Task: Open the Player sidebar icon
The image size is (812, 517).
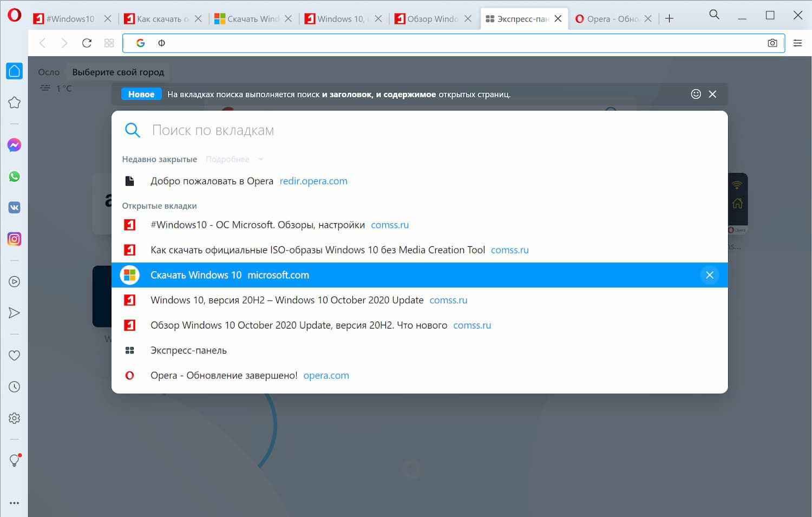Action: tap(15, 282)
